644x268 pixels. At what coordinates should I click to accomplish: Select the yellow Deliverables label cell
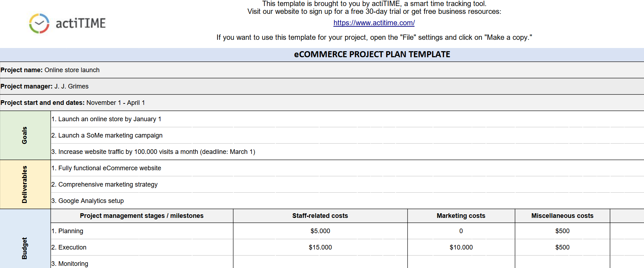click(25, 184)
